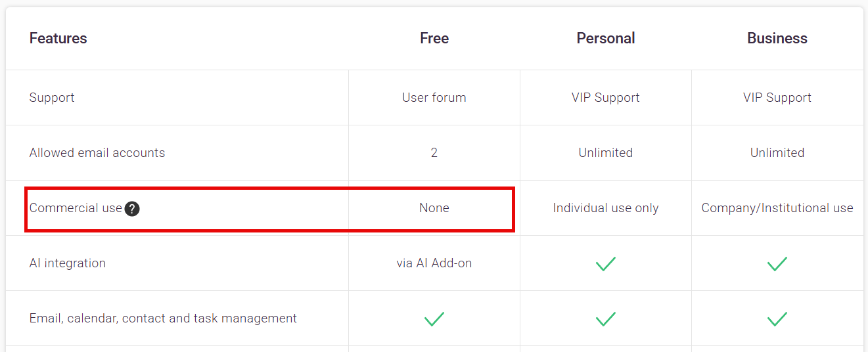Select the Business column header

coord(777,38)
